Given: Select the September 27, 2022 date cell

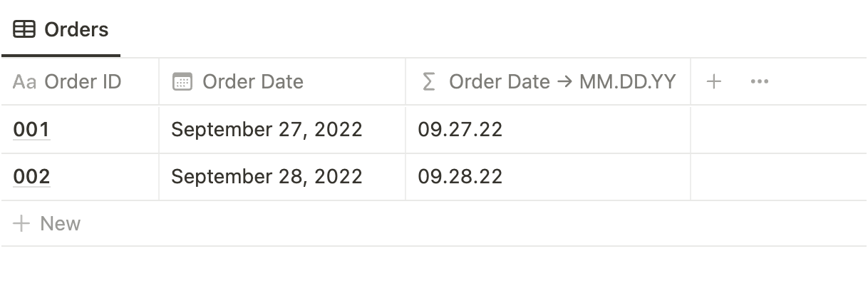Looking at the screenshot, I should point(267,130).
